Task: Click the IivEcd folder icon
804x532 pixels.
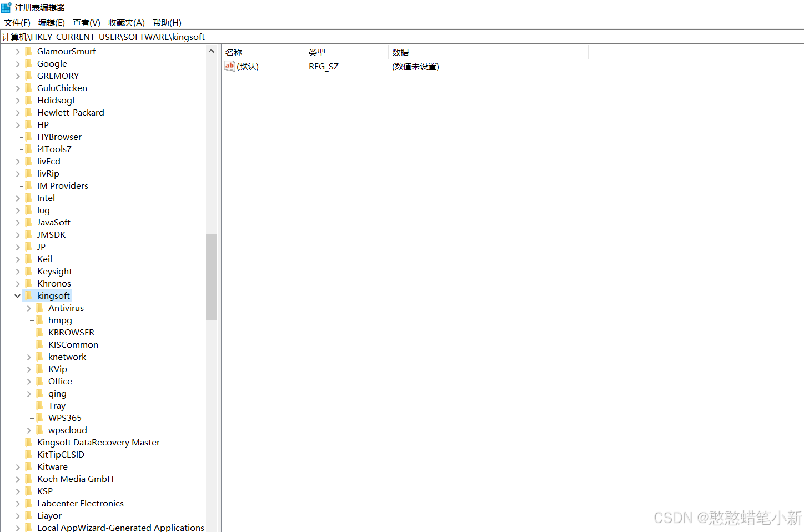Action: coord(29,161)
